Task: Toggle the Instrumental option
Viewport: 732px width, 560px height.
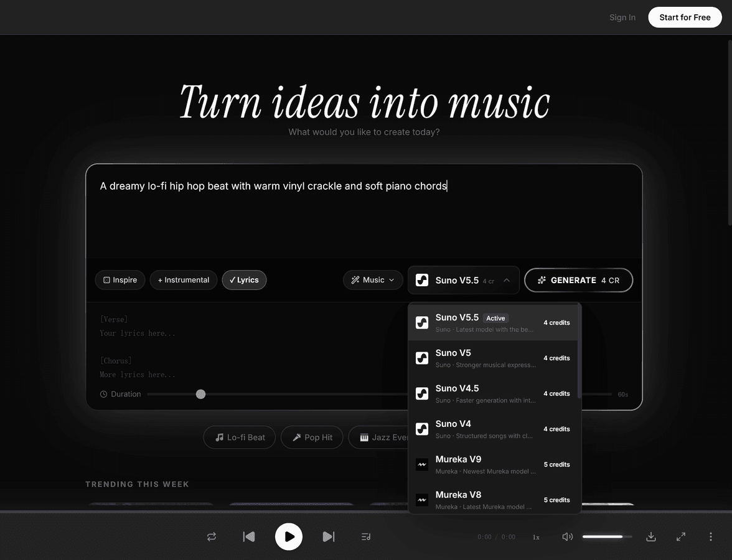Action: [184, 280]
